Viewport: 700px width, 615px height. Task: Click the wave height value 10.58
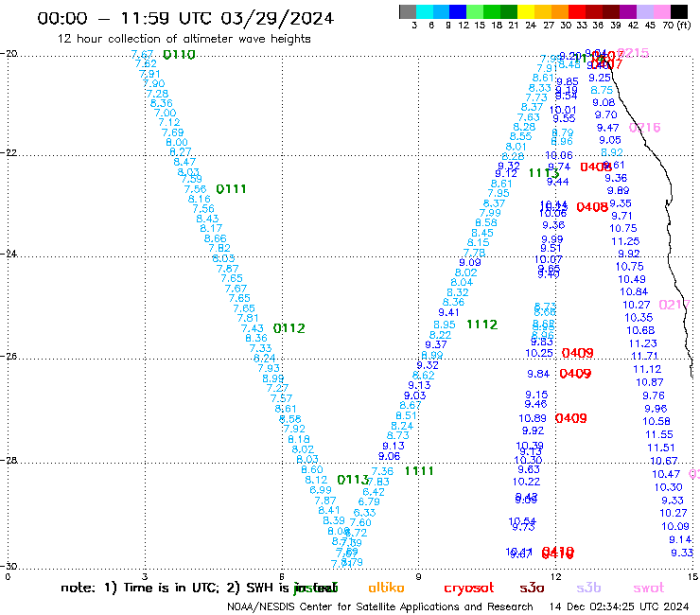click(x=656, y=421)
